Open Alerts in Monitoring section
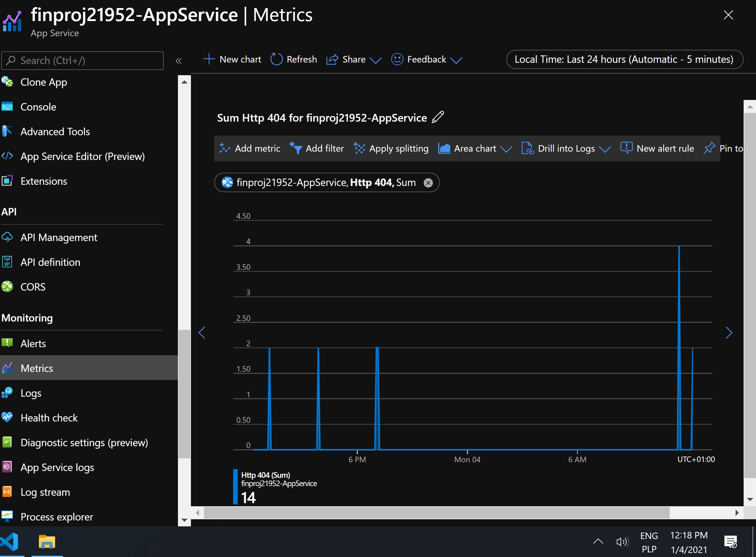The image size is (756, 557). [x=33, y=343]
